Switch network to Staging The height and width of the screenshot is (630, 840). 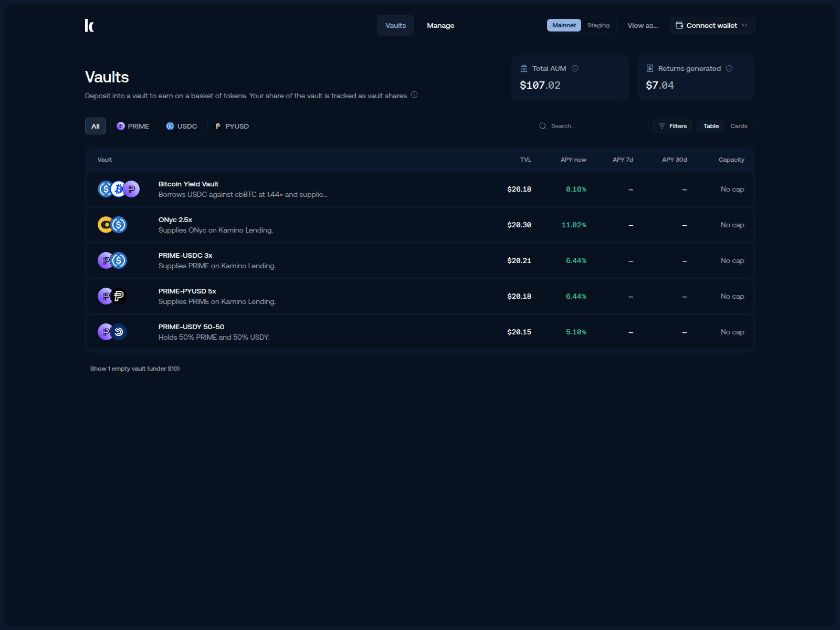[x=598, y=25]
